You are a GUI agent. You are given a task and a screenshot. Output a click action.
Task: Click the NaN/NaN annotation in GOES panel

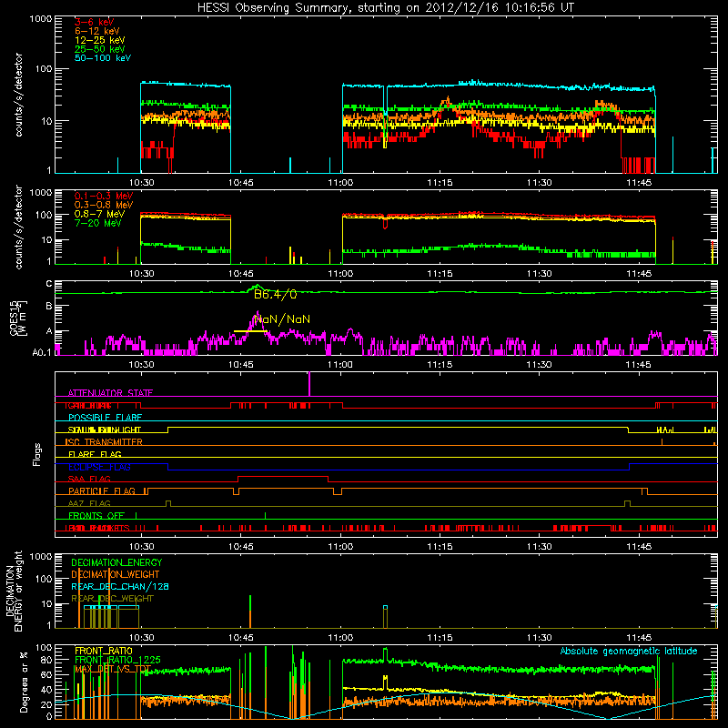coord(282,319)
